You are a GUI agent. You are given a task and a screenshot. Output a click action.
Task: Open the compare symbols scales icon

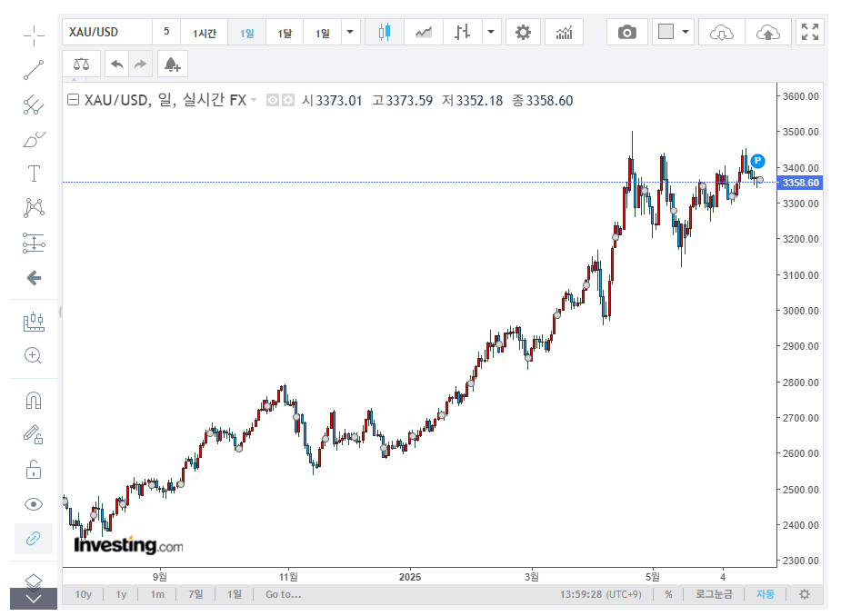(82, 65)
